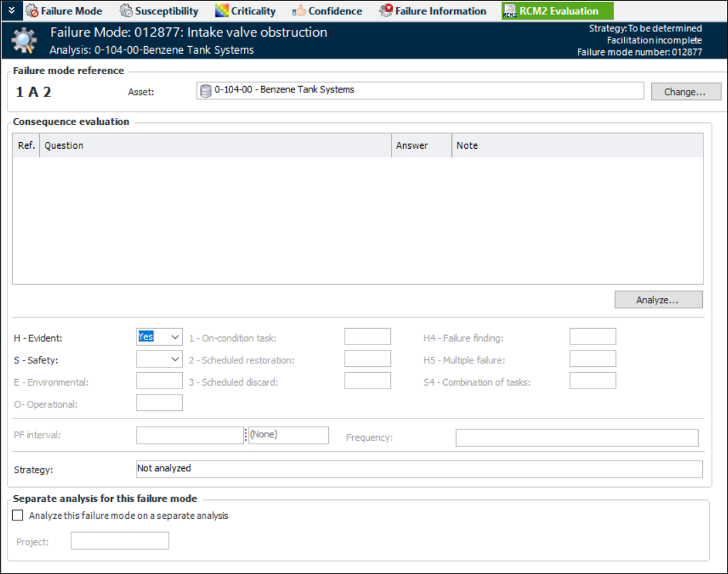Open the S - Safety dropdown
Image resolution: width=728 pixels, height=574 pixels.
[x=175, y=359]
